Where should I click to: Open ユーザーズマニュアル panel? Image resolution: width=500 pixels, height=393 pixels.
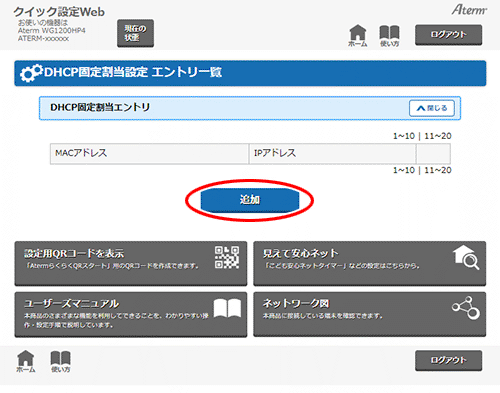tap(131, 314)
